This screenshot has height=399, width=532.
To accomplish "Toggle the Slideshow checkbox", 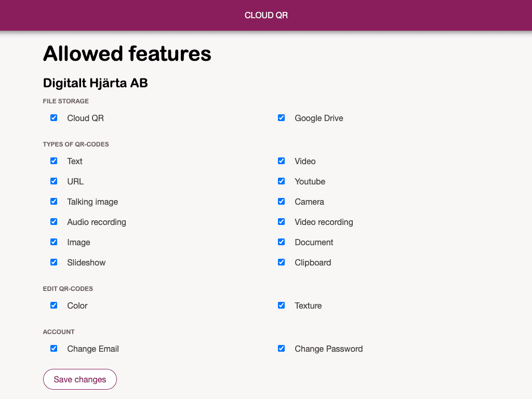I will (x=54, y=262).
